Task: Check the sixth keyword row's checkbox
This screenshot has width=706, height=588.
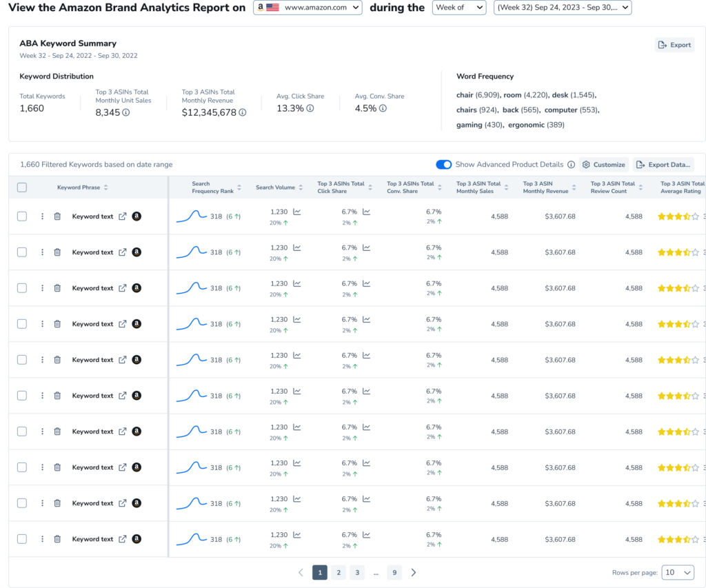Action: coord(22,396)
